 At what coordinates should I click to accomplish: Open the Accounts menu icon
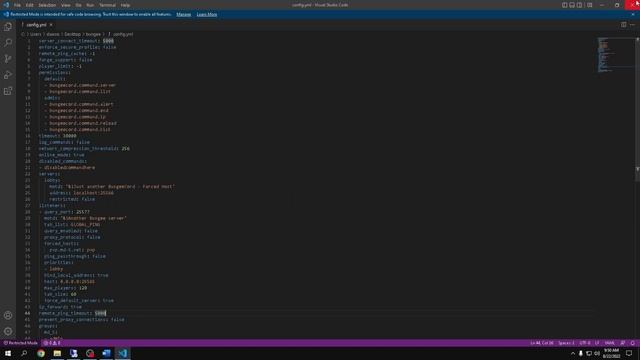click(x=8, y=315)
